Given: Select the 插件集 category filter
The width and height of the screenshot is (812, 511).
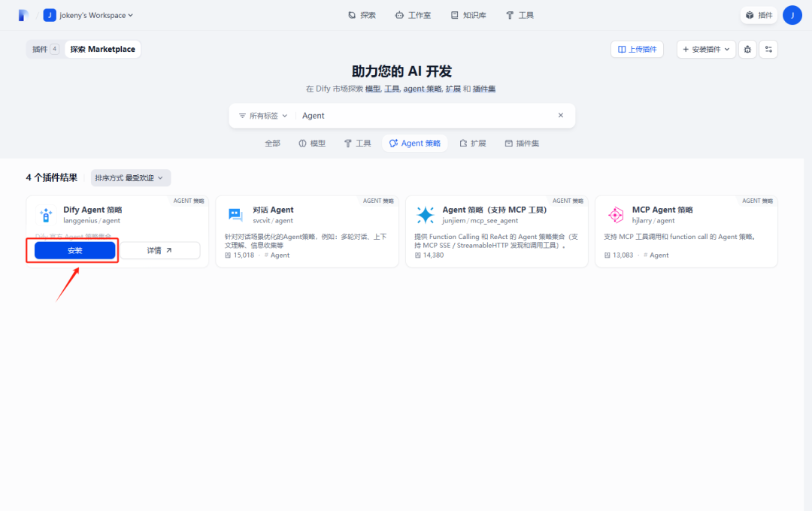Looking at the screenshot, I should pyautogui.click(x=522, y=144).
